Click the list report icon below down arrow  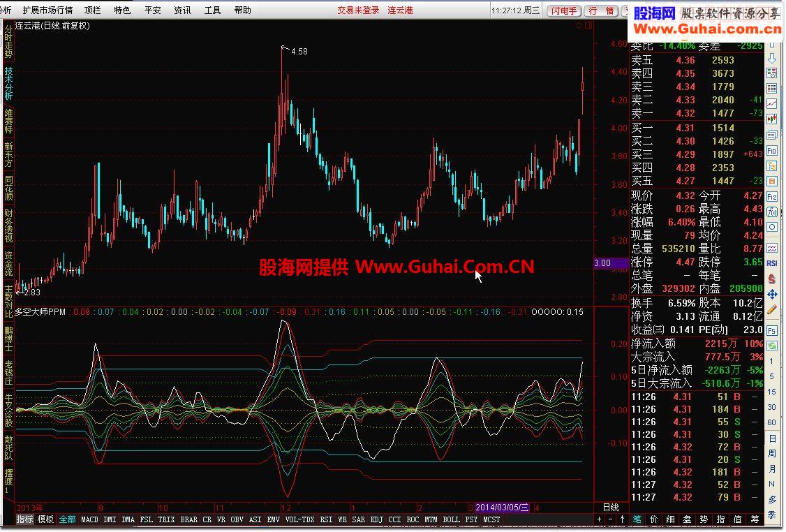pyautogui.click(x=772, y=73)
